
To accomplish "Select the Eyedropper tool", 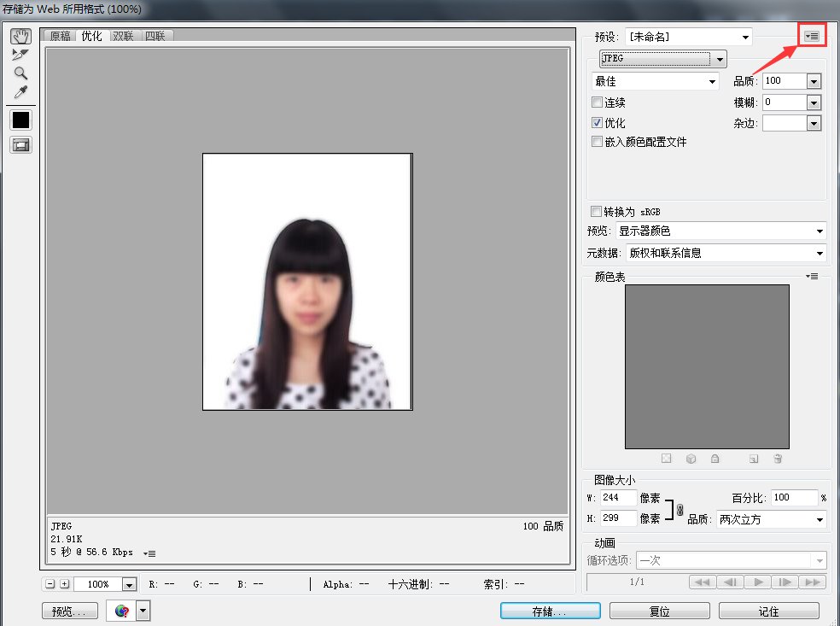I will [20, 92].
